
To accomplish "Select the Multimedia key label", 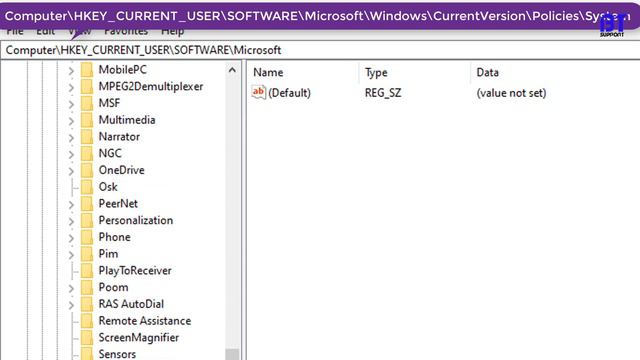I will point(127,120).
